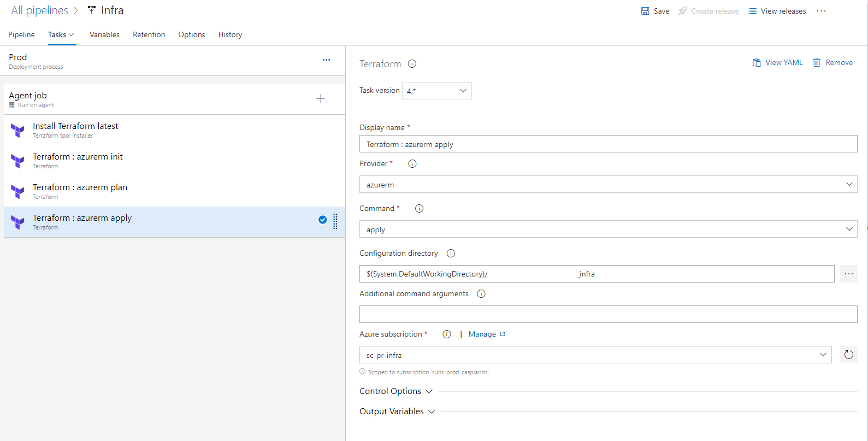Click Remove task link
This screenshot has height=441, width=868.
(839, 62)
